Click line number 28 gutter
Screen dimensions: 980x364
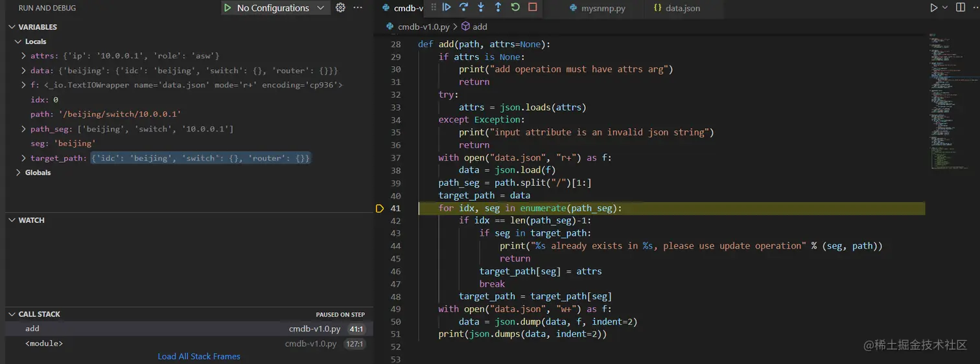[x=396, y=45]
